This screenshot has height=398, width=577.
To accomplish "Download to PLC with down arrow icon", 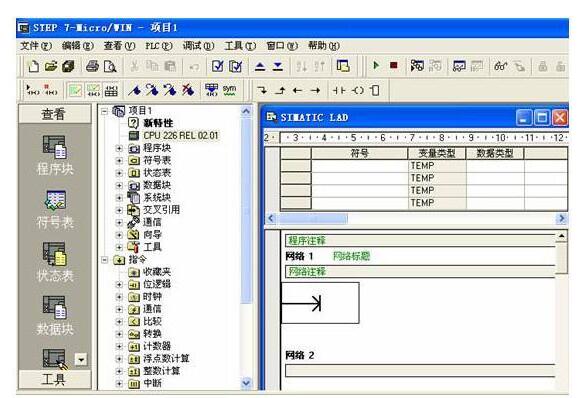I will 278,66.
